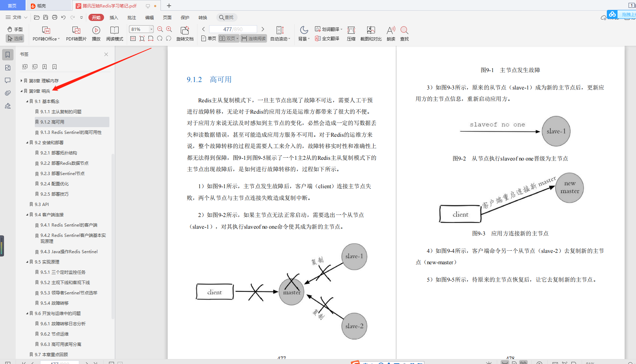The image size is (636, 364).
Task: Fit page to width
Action: (151, 38)
